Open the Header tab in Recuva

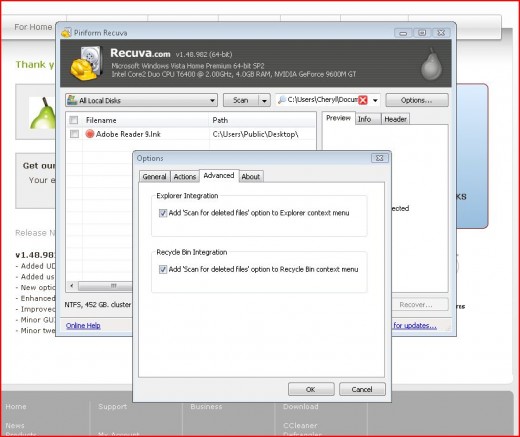coord(395,119)
